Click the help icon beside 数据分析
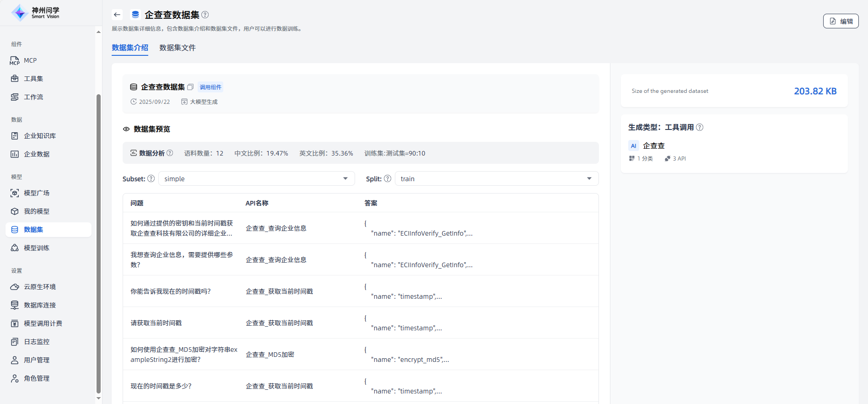 pyautogui.click(x=170, y=153)
